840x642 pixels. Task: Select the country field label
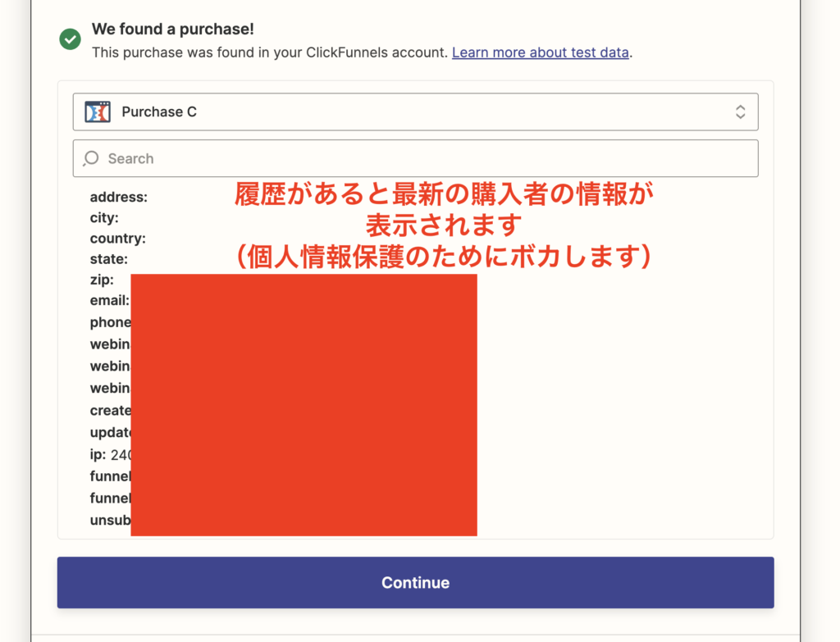click(117, 239)
